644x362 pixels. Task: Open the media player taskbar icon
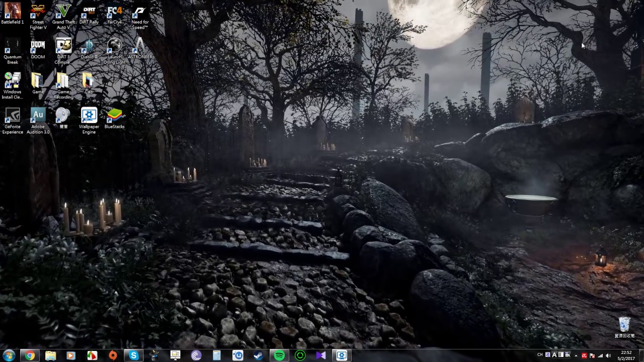(x=71, y=355)
